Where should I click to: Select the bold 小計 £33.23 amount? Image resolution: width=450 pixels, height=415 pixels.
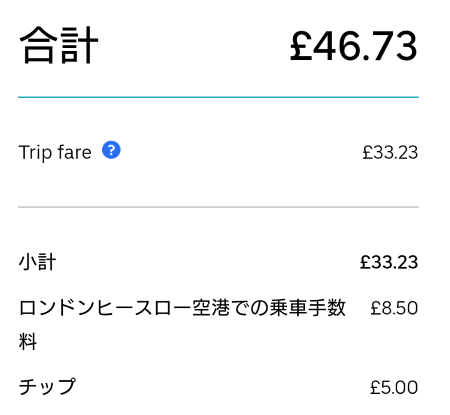[x=389, y=262]
